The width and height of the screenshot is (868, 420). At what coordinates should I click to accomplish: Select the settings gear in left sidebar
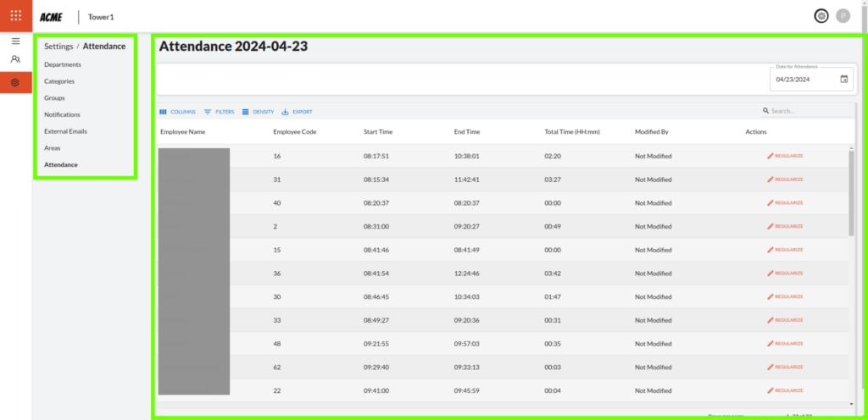tap(15, 82)
